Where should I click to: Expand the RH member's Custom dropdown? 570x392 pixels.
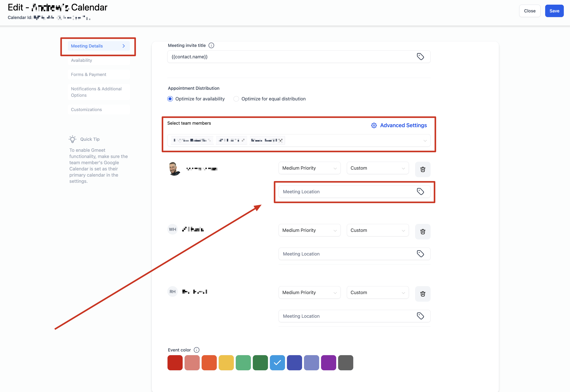coord(377,293)
